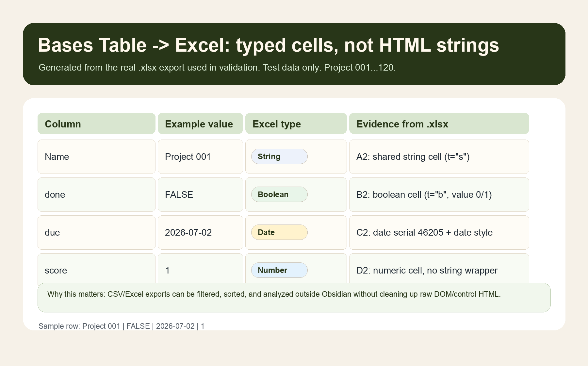The width and height of the screenshot is (588, 366).
Task: Select the 'Name' column cell
Action: [96, 157]
